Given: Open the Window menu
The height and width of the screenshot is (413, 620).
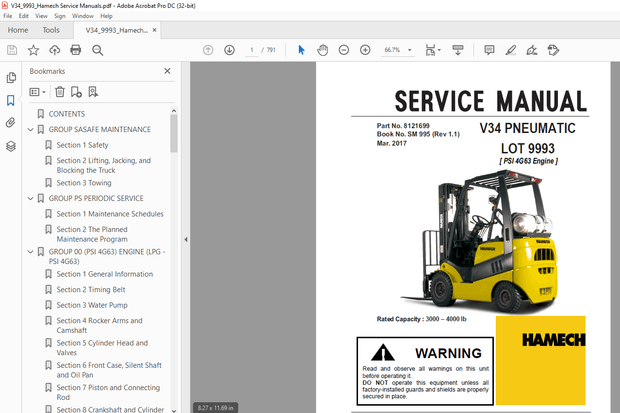Looking at the screenshot, I should [x=83, y=16].
